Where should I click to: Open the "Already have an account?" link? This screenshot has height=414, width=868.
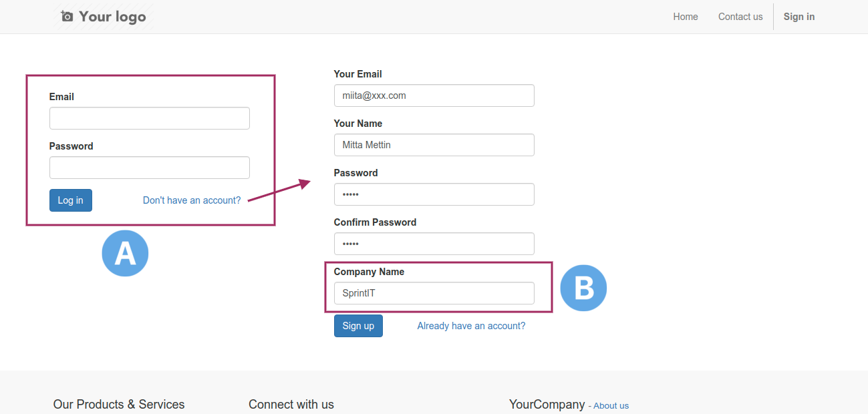[x=471, y=326]
